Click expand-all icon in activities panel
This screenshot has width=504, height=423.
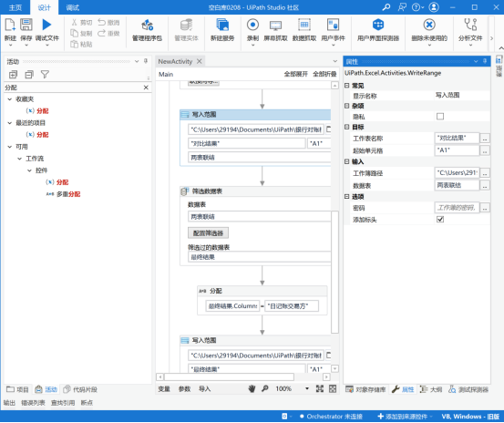click(x=13, y=75)
